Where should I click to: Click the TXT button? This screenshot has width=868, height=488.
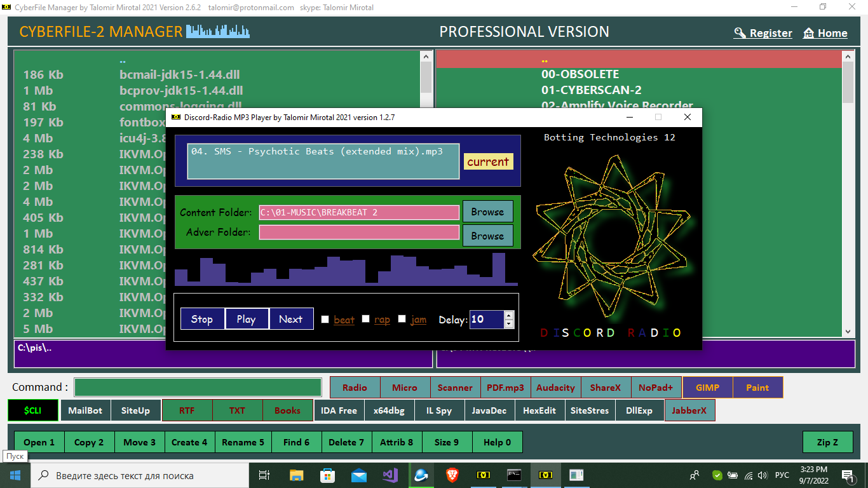pos(237,410)
